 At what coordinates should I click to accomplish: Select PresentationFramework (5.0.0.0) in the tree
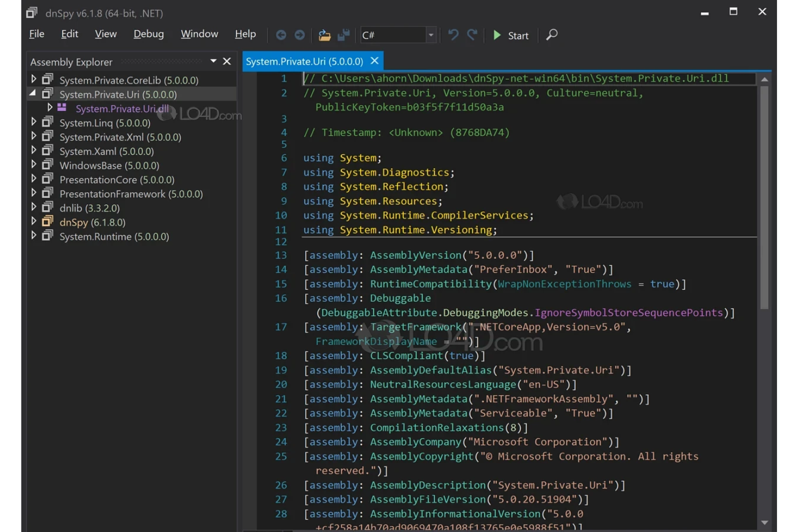click(131, 194)
